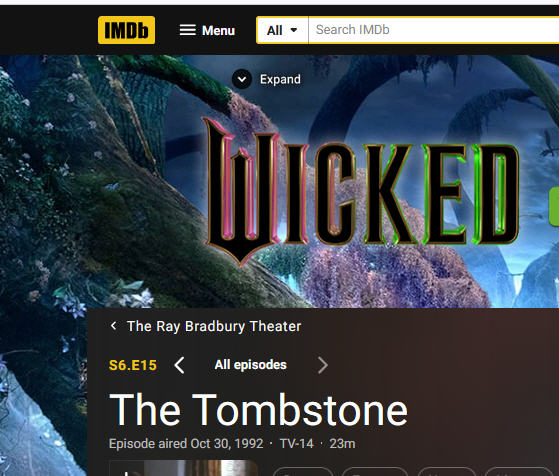The width and height of the screenshot is (559, 476).
Task: Open the episode poster thumbnail
Action: [x=183, y=468]
